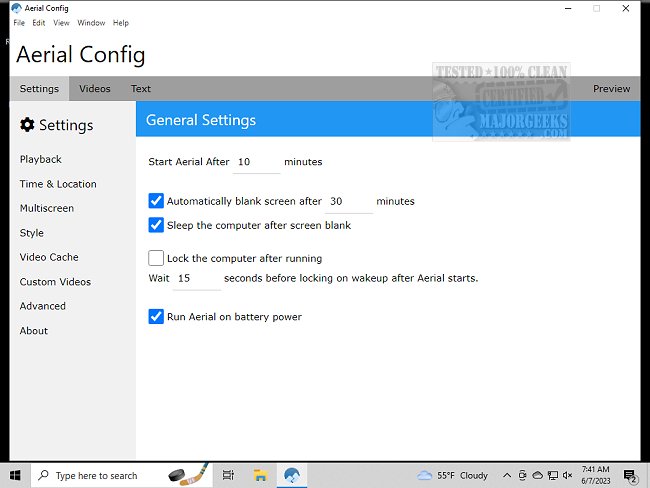Open the About section

pos(34,330)
